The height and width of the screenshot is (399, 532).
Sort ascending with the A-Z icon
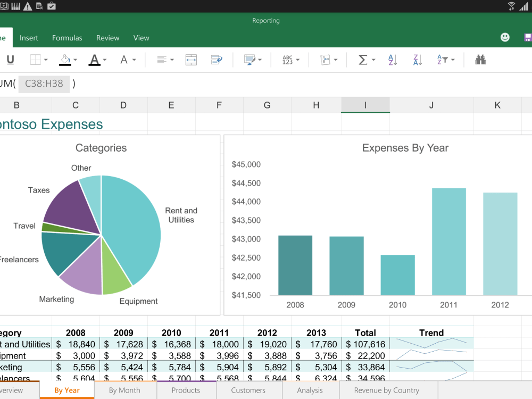click(x=392, y=60)
